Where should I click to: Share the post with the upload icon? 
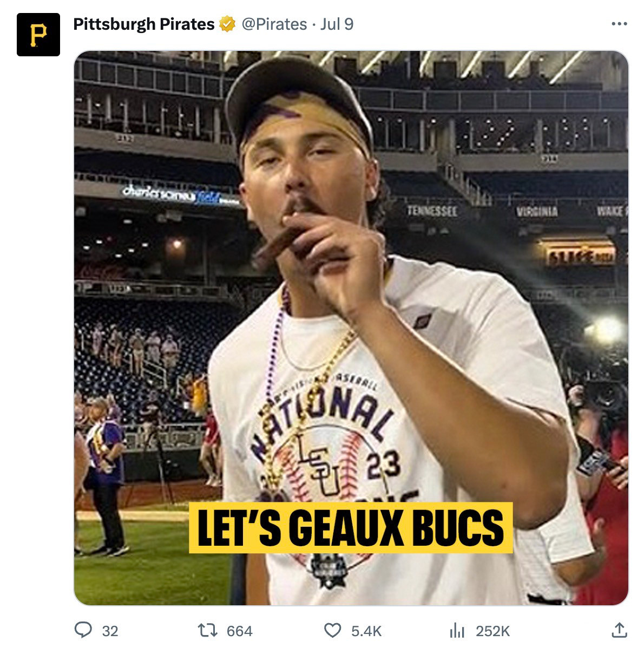coord(619,630)
